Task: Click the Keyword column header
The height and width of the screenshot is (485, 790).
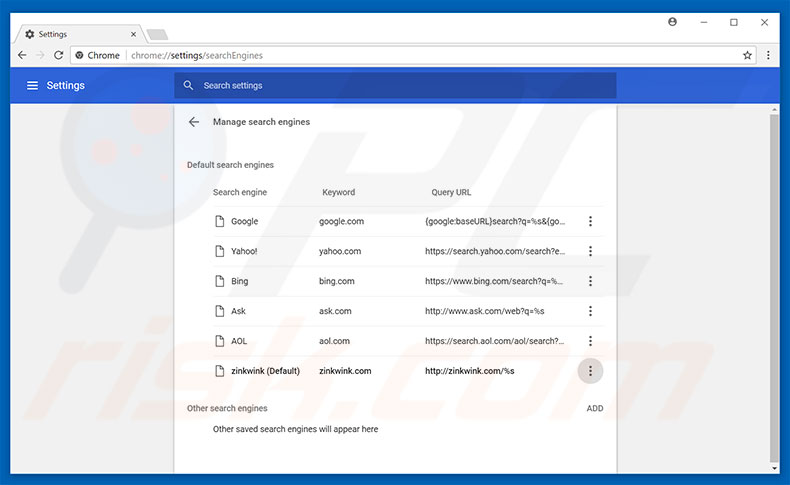Action: coord(339,192)
